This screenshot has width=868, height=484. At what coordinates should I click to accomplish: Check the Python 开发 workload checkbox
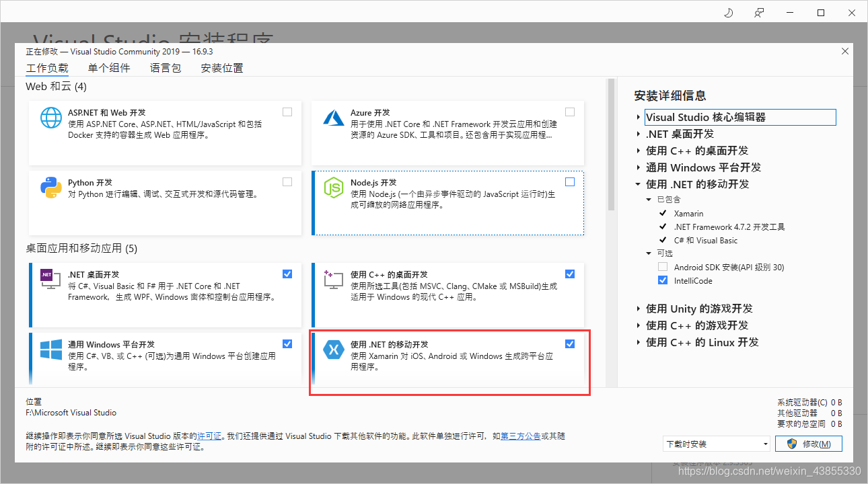[287, 182]
